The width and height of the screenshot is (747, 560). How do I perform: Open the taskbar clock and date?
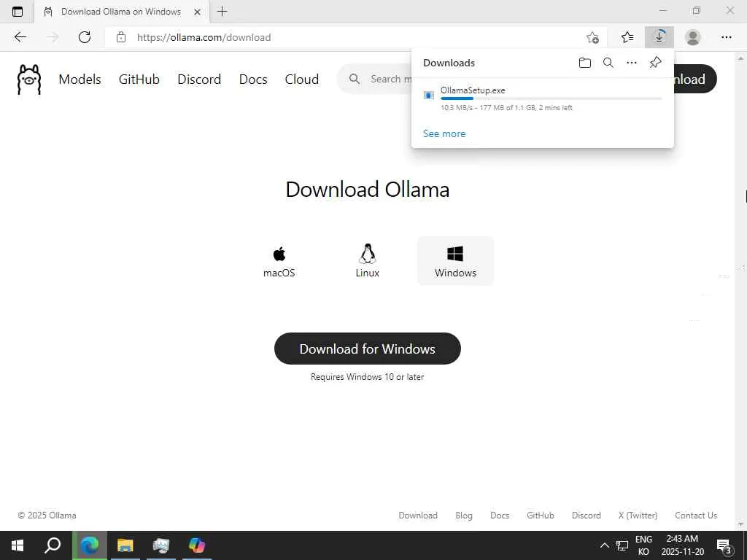682,545
